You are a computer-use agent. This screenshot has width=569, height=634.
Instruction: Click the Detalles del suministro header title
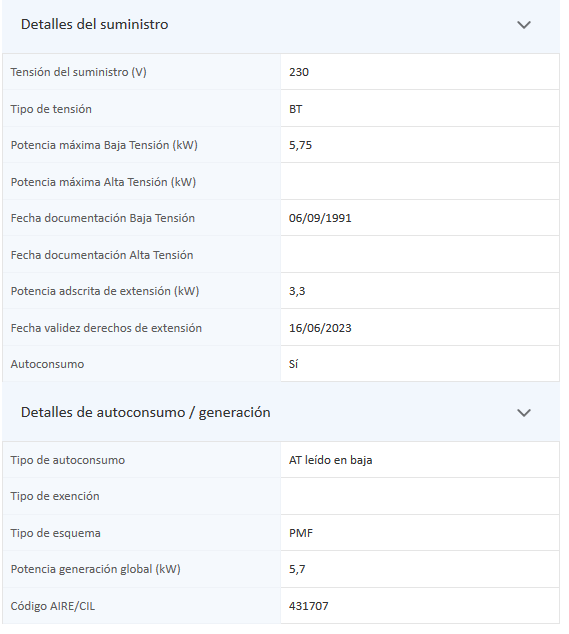[x=94, y=24]
